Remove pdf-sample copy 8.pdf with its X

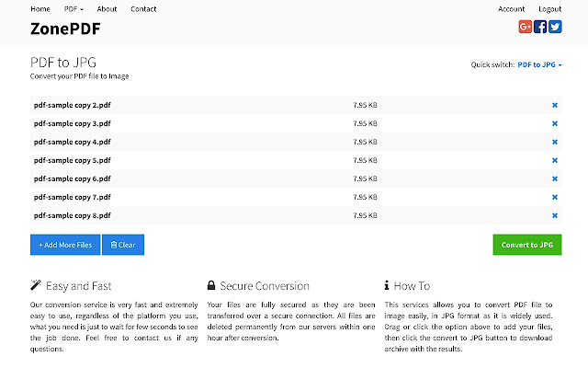555,215
